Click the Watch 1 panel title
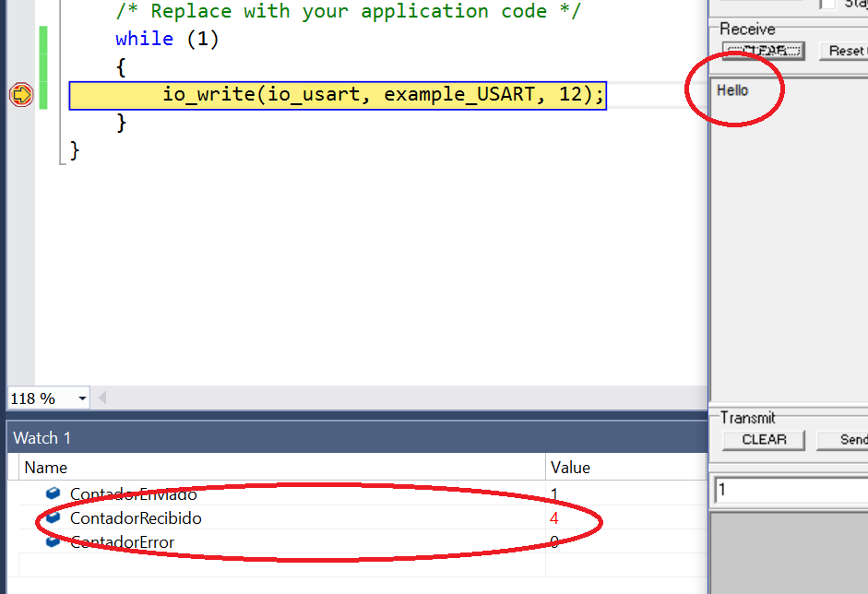868x594 pixels. coord(42,438)
